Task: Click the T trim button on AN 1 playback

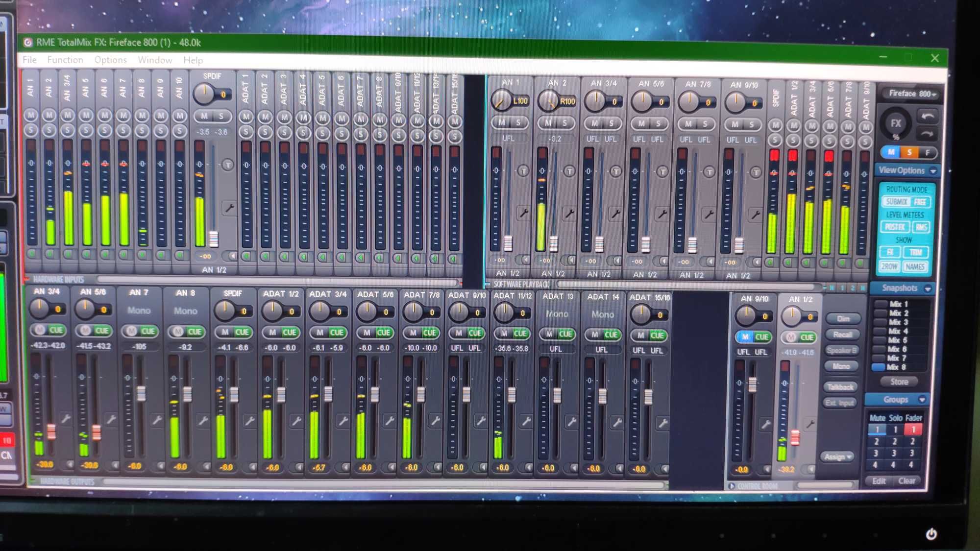Action: click(x=523, y=171)
